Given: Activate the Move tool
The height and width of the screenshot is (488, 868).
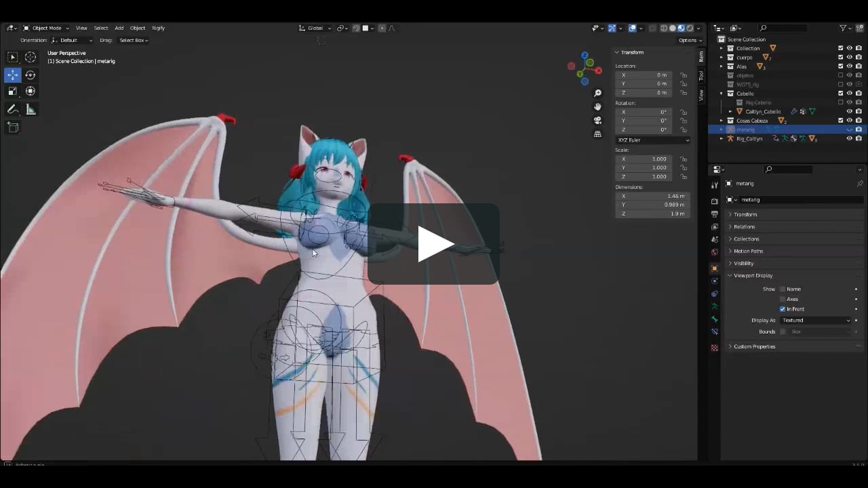Looking at the screenshot, I should (x=12, y=75).
